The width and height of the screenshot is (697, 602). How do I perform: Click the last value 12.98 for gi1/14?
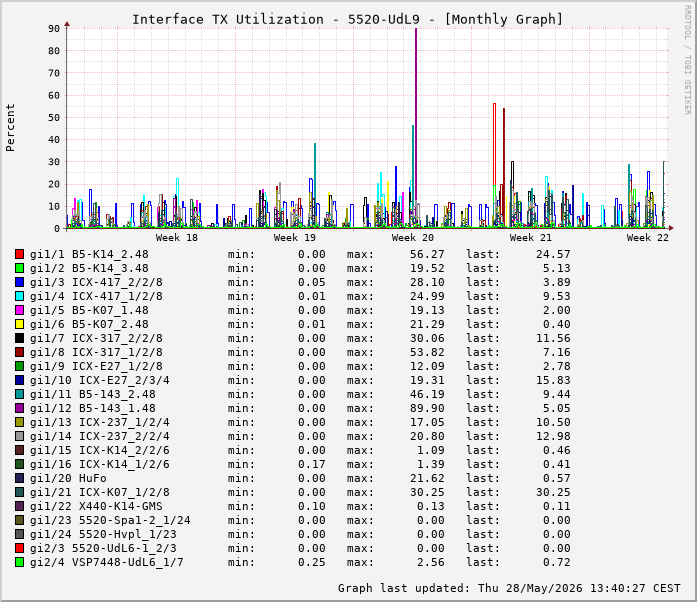(553, 436)
